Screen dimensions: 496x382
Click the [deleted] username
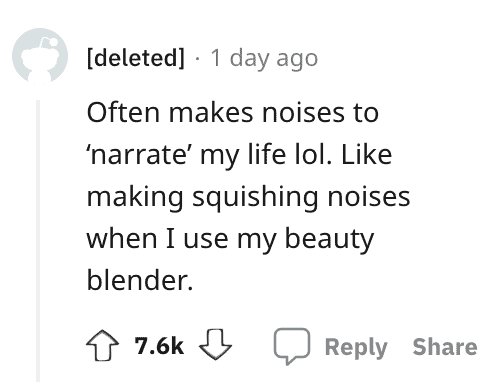tap(136, 58)
